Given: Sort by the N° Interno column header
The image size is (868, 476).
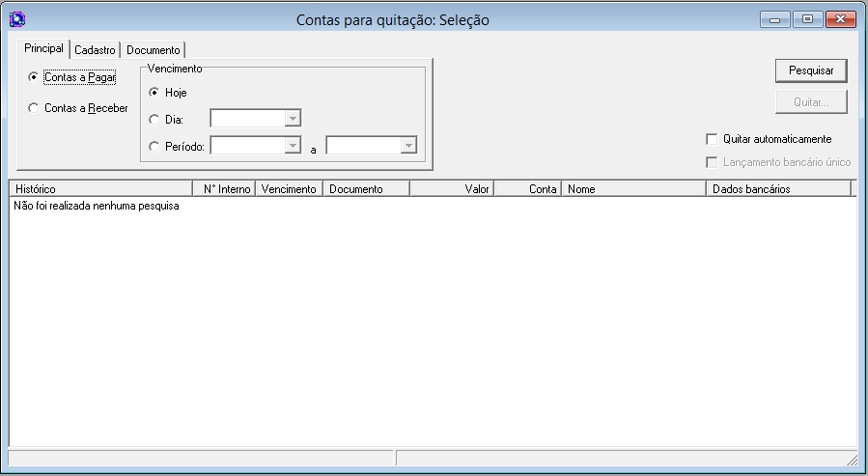Looking at the screenshot, I should coord(224,188).
